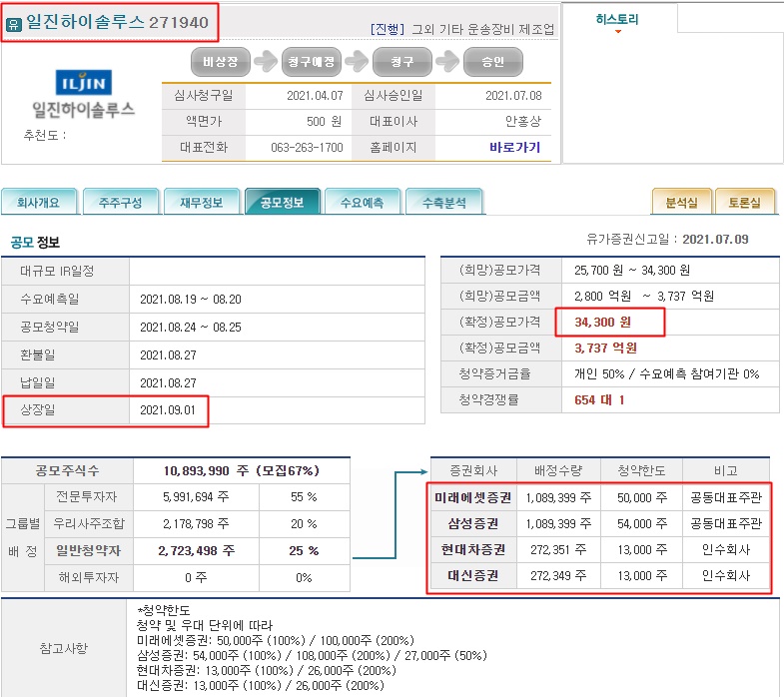Click the 일반청약자 share count 2,723,498 주
784x697 pixels.
coord(197,551)
